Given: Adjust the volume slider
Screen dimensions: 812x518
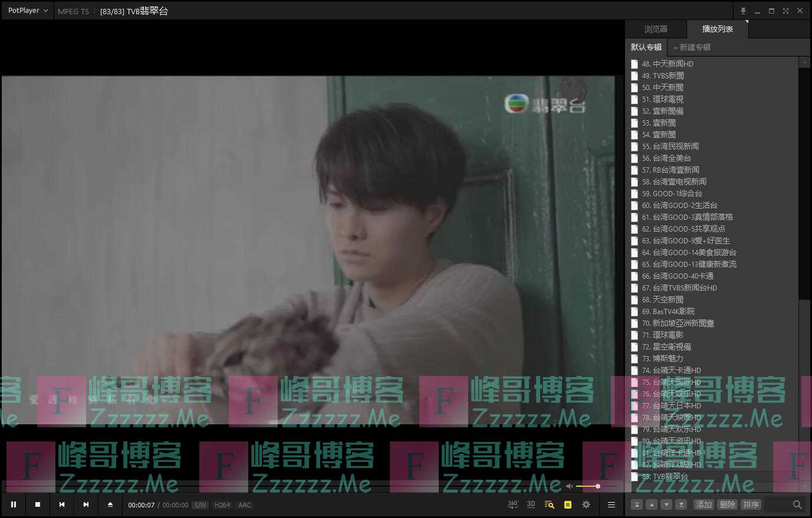Looking at the screenshot, I should (588, 486).
